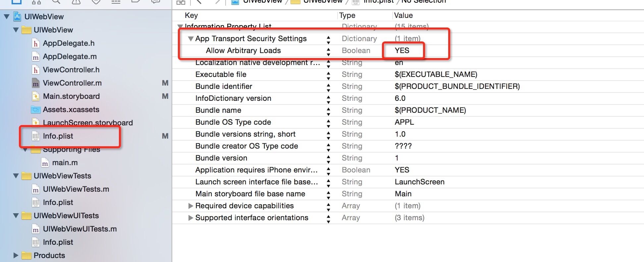Select the Bundle versions string, short key

[x=245, y=134]
